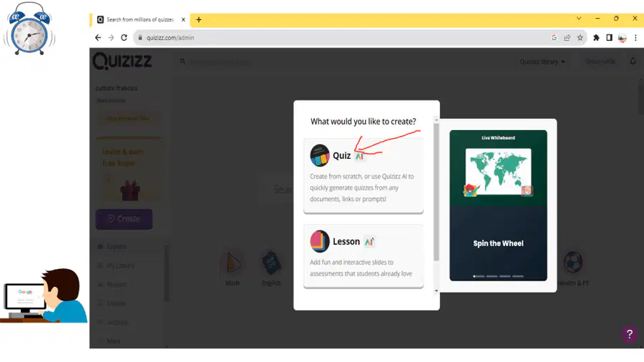Screen dimensions: 644x362
Task: Click the dialog scrollbar up arrow
Action: (x=436, y=120)
